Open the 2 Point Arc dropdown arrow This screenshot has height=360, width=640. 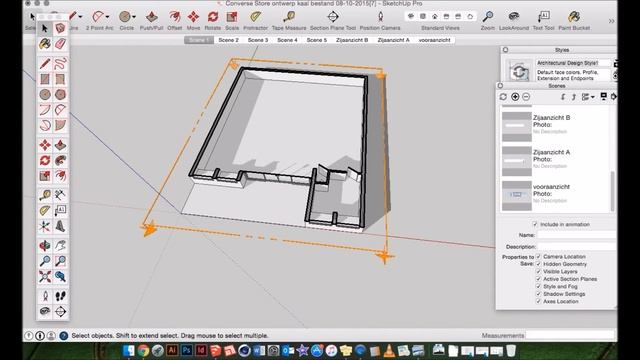coord(107,17)
